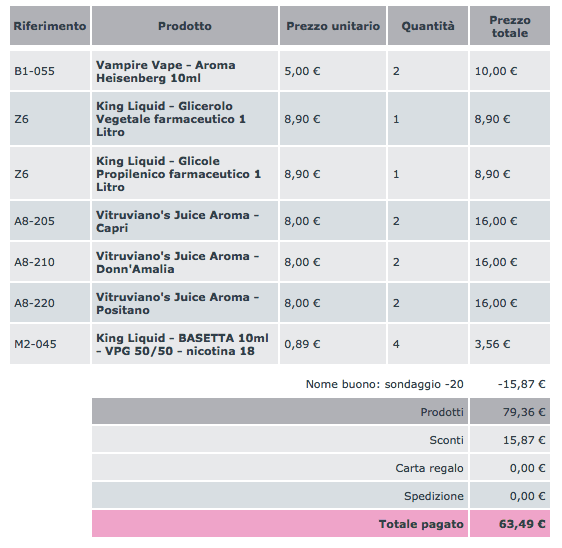Viewport: 562px width, 548px height.
Task: Open King Liquid Glicole Propilenico product link
Action: pyautogui.click(x=178, y=174)
